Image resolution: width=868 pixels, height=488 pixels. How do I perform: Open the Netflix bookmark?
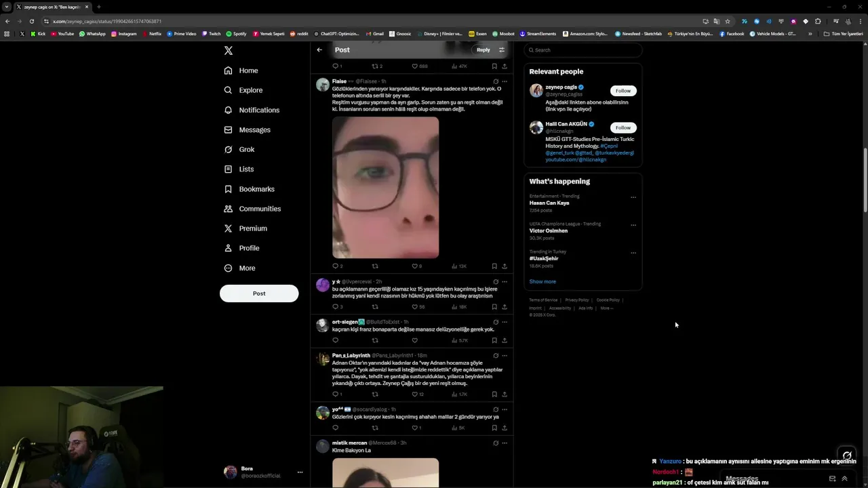(x=152, y=33)
